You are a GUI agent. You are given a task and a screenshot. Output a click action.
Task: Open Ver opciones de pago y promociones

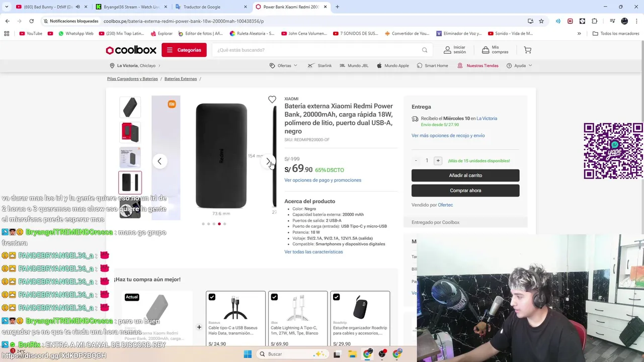coord(323,180)
